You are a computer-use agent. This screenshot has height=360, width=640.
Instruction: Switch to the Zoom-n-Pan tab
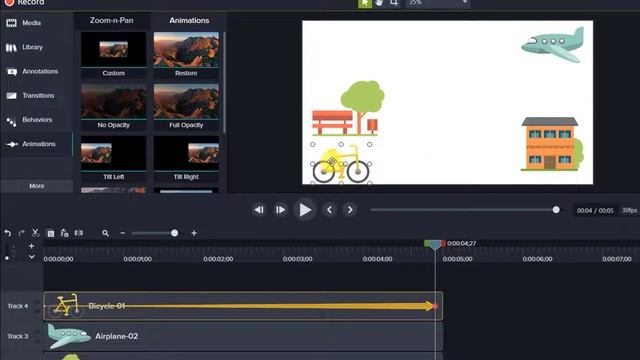[111, 20]
